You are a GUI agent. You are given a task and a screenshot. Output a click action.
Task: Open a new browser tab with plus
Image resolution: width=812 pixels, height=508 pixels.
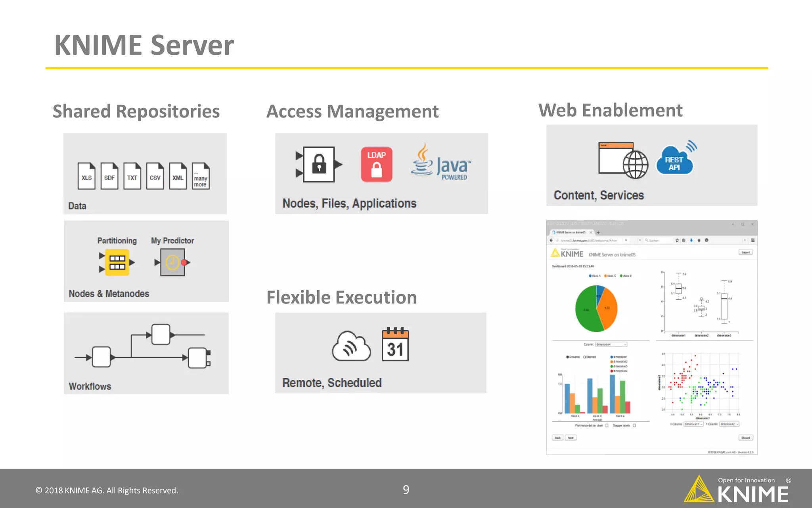[x=598, y=233]
